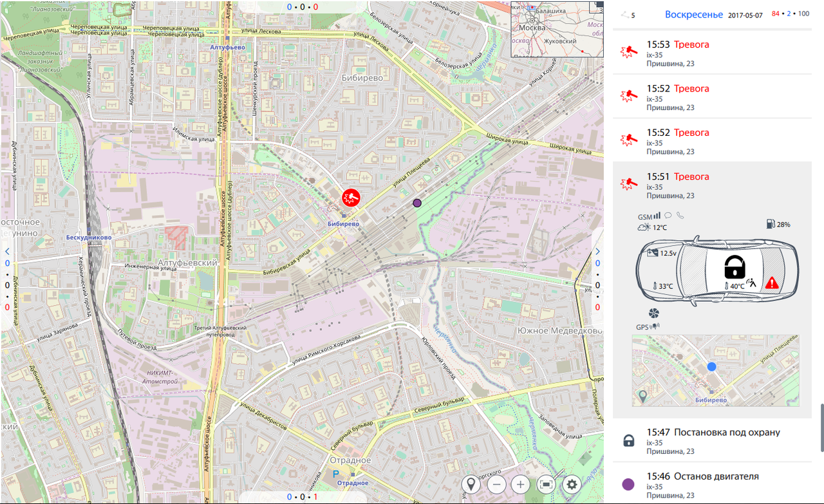Click the event list vertical scrollbar
The image size is (824, 504).
(x=821, y=427)
